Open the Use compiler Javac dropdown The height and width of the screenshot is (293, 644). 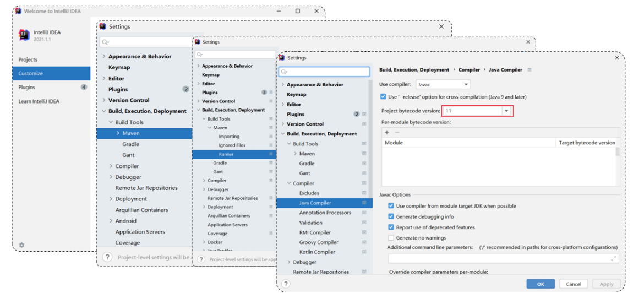tap(443, 84)
